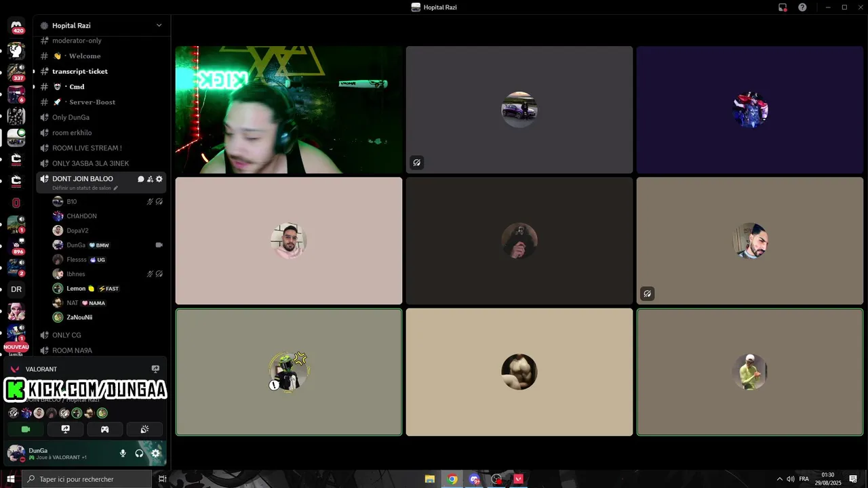Open chat for DONT JOIN BALOO channel
Screen dimensions: 868x488
(x=141, y=179)
